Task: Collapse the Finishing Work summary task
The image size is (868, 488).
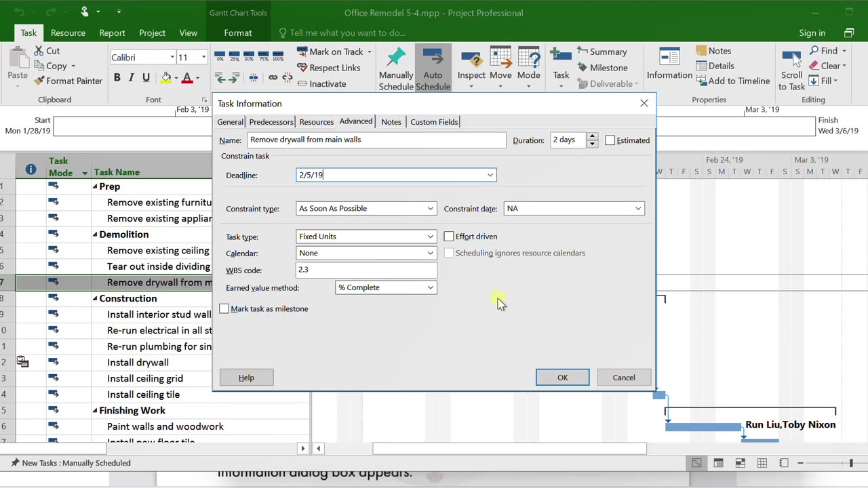Action: pos(95,411)
